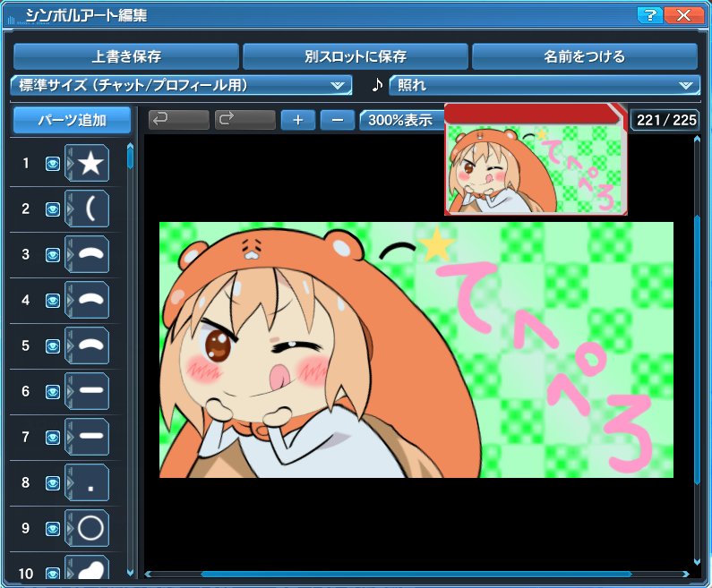Select the circle outline shape in layer 9
This screenshot has height=588, width=712.
(x=90, y=528)
